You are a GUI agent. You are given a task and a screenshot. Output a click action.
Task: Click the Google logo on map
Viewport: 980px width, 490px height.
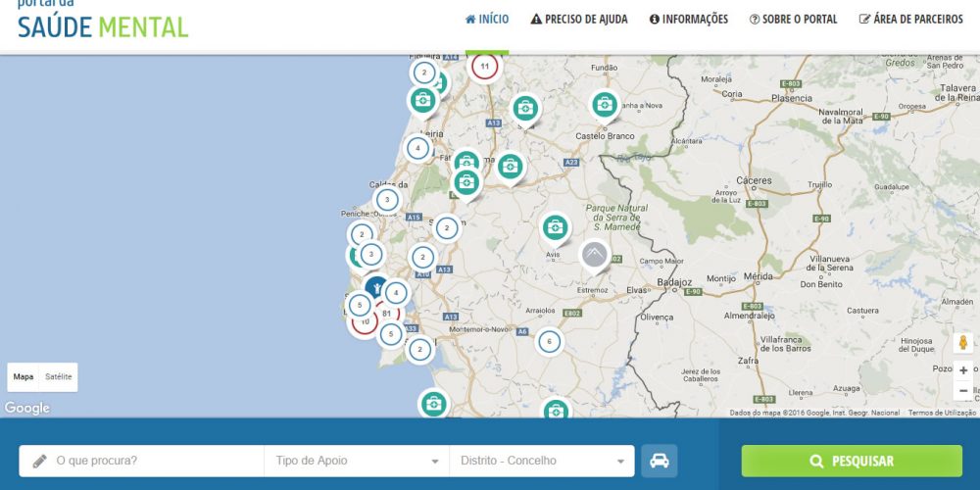(26, 408)
